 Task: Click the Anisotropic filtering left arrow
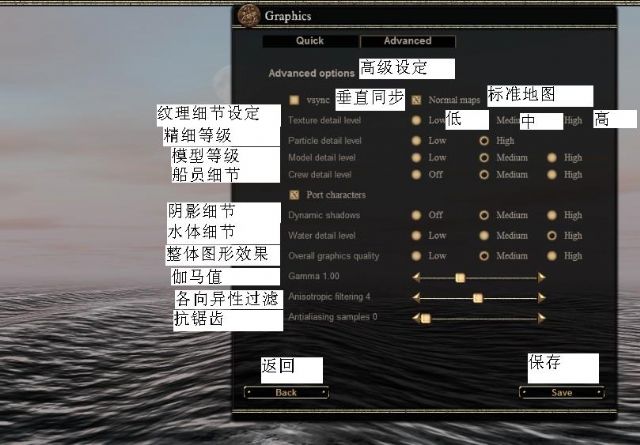tap(416, 298)
